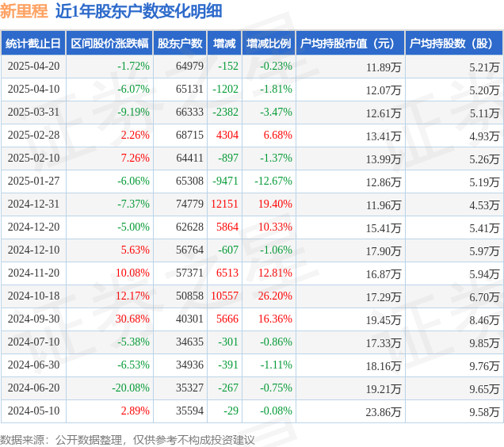
Task: Select the date cell 2024-11-20
Action: coord(33,273)
